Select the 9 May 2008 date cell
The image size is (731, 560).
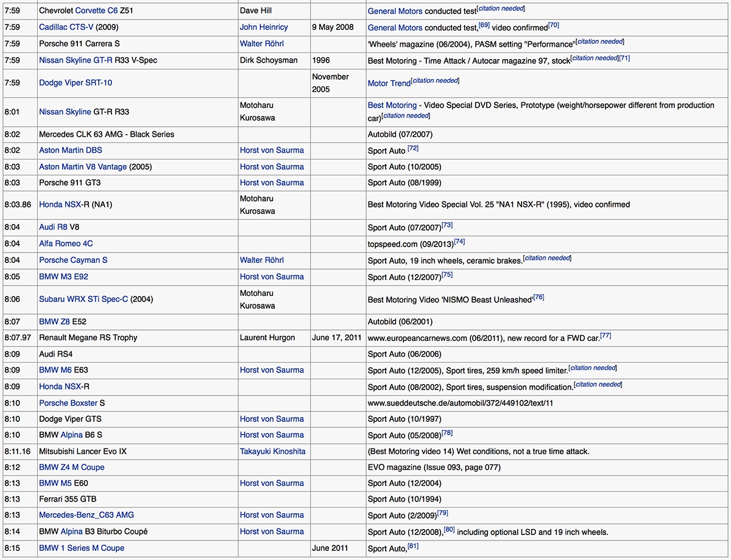pos(338,27)
